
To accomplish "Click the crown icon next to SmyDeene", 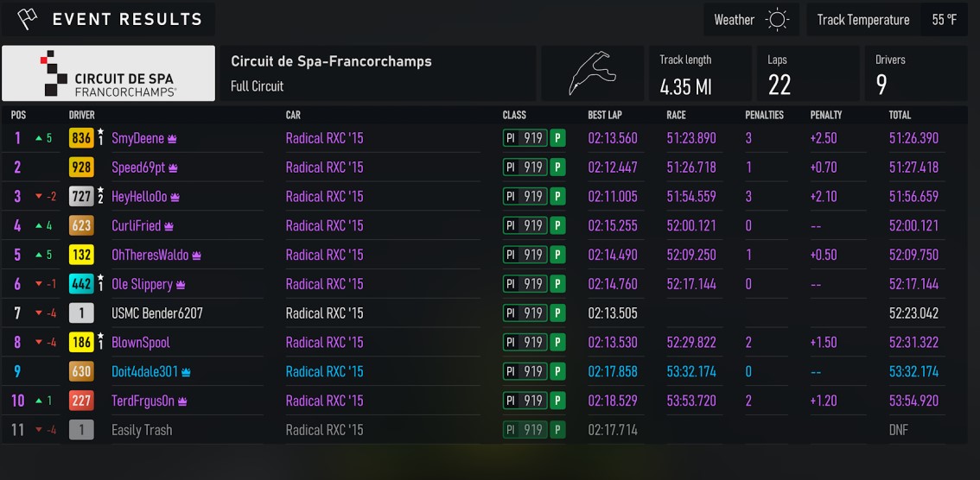I will point(172,139).
